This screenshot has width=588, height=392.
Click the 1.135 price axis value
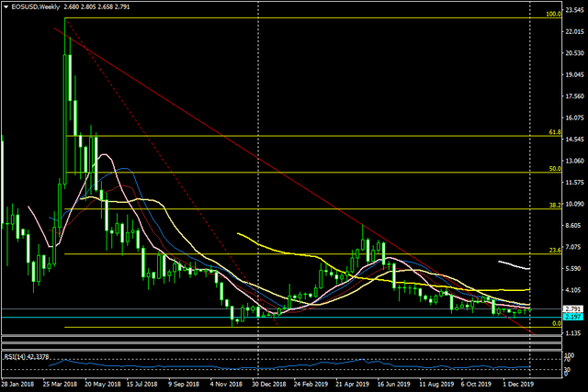(572, 333)
